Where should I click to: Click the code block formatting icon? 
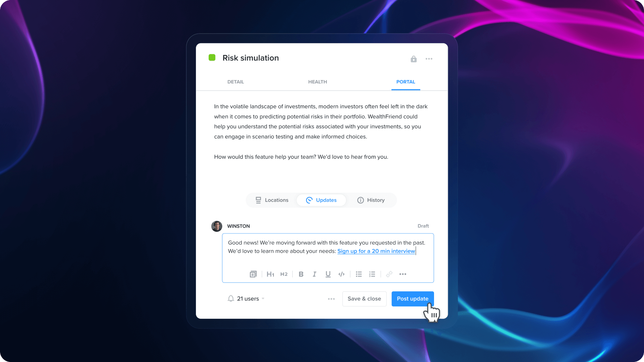[342, 274]
